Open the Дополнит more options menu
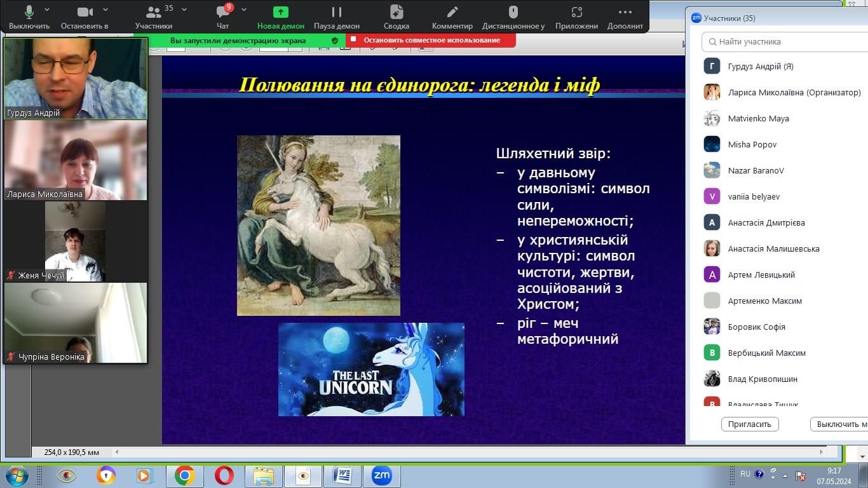 click(625, 17)
